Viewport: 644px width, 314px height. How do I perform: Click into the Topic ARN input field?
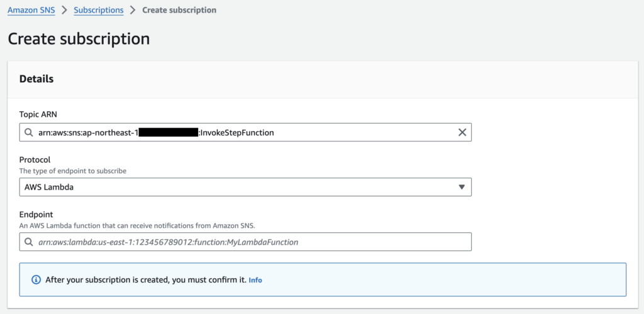click(245, 133)
